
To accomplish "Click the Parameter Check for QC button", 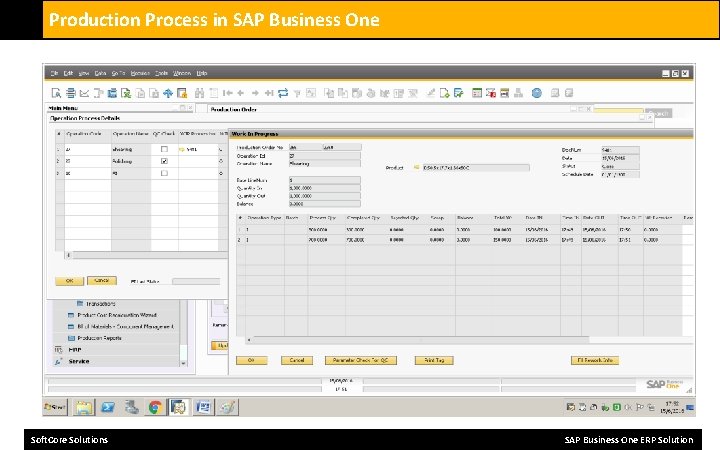I will [x=360, y=360].
